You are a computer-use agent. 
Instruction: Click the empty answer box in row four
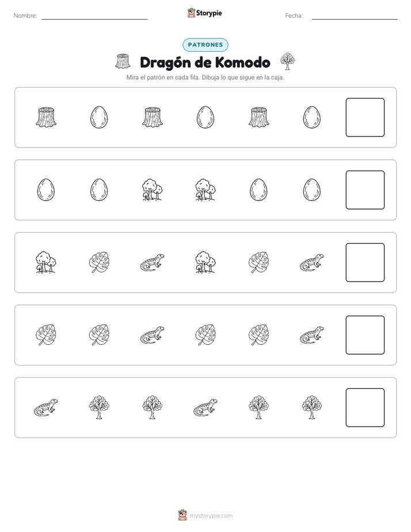[365, 335]
